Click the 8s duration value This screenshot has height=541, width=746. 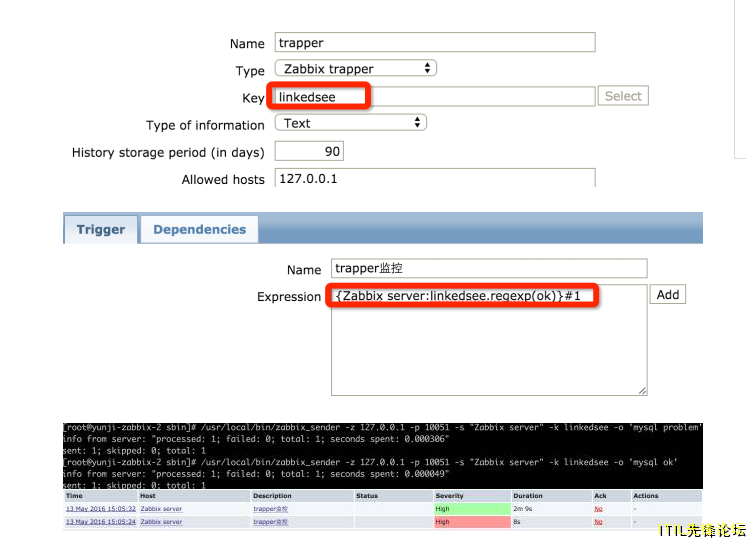517,522
